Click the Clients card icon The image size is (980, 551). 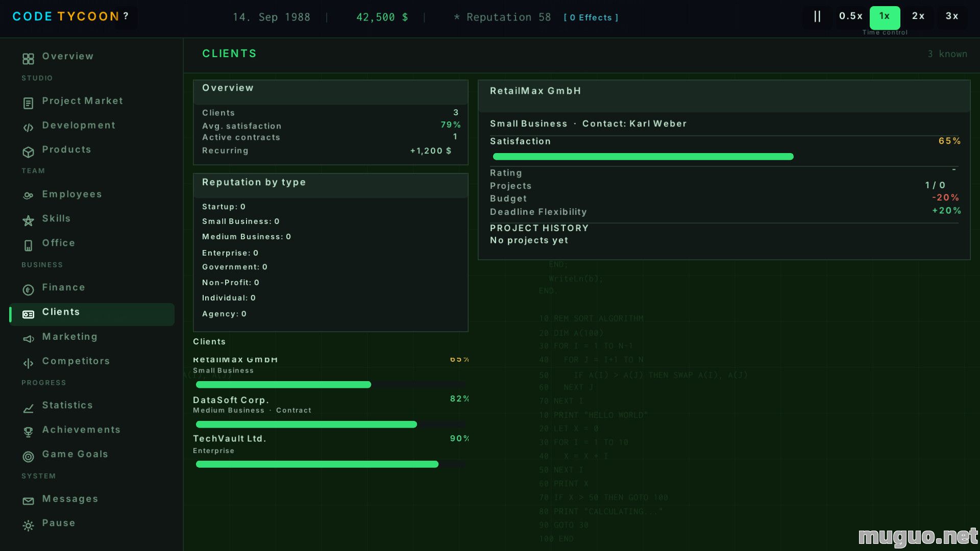click(x=28, y=314)
